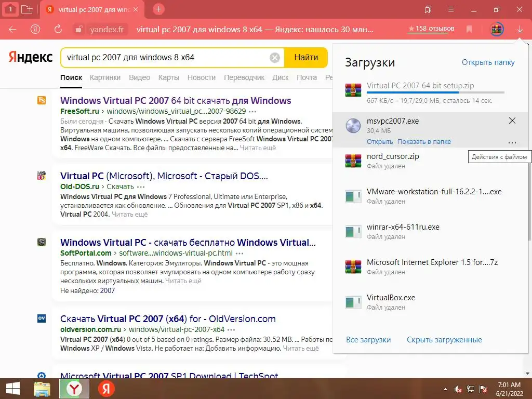This screenshot has height=399, width=532.
Task: Open options dots beside oldversion.com.ru URL
Action: 231,330
